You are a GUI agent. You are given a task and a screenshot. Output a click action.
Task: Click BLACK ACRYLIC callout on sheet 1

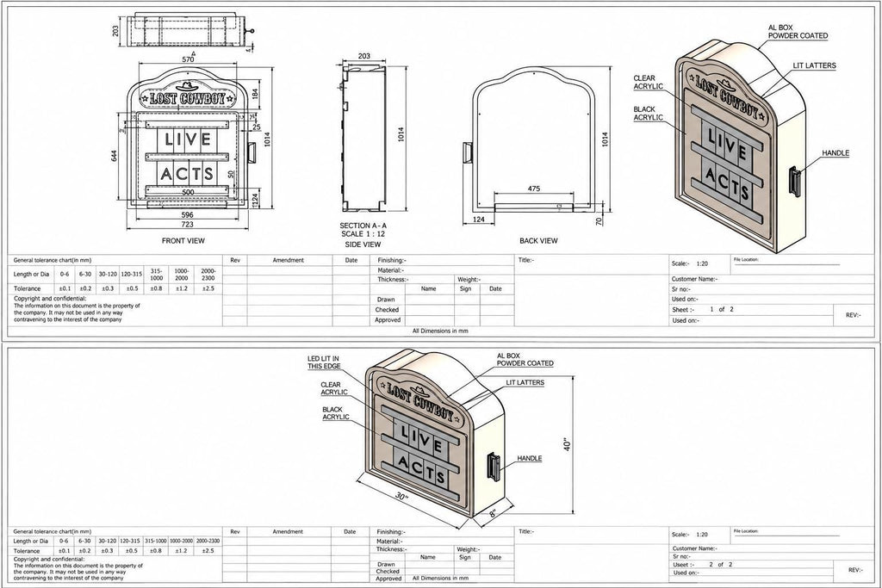(648, 114)
